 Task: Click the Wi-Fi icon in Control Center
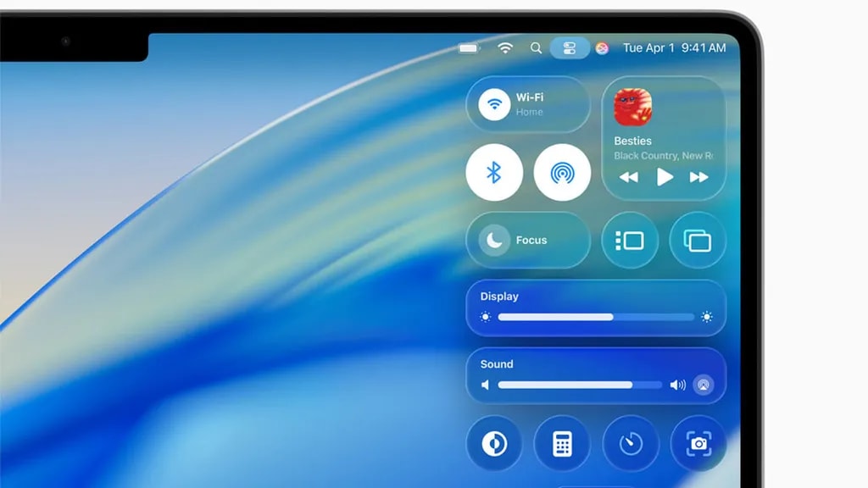pos(494,104)
